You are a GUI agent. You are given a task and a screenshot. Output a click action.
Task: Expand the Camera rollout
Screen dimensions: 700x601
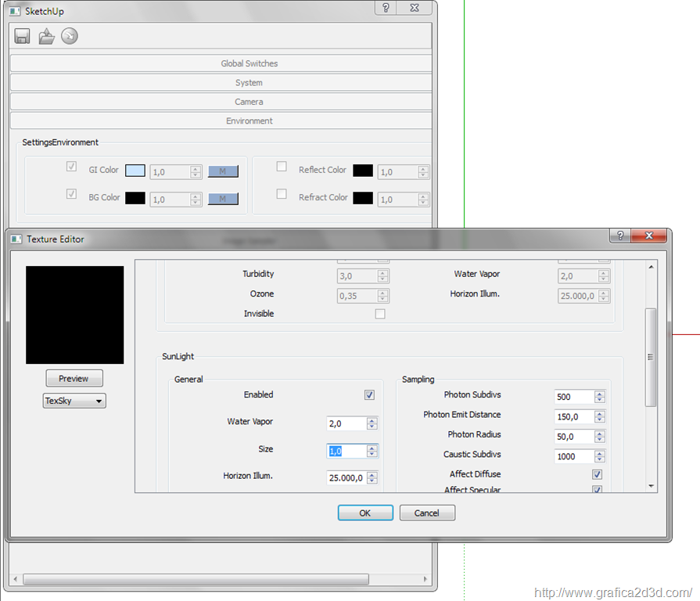(221, 102)
